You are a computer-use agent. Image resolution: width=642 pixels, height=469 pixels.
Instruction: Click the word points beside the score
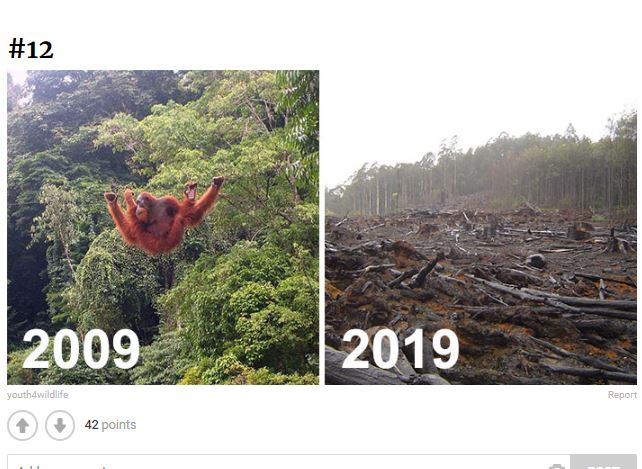point(119,425)
